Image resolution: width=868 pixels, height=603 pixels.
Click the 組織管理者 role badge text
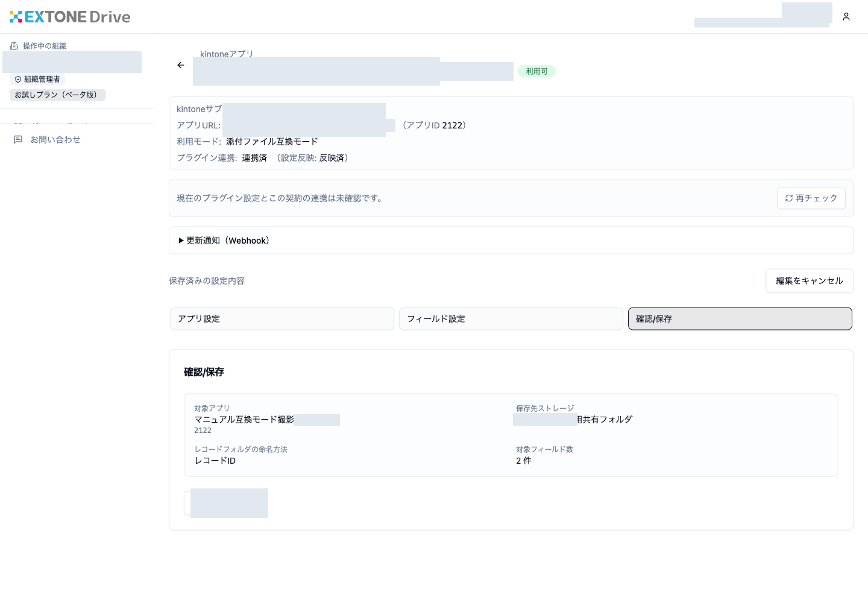[42, 80]
